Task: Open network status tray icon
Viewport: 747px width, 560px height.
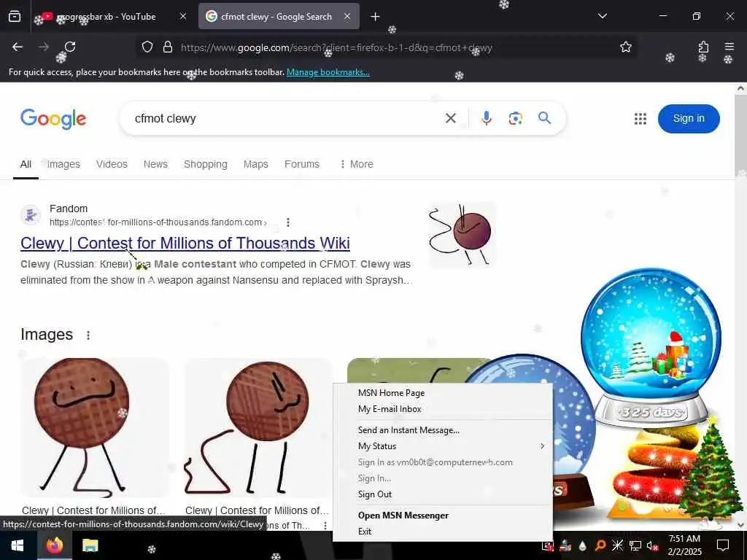Action: tap(635, 545)
